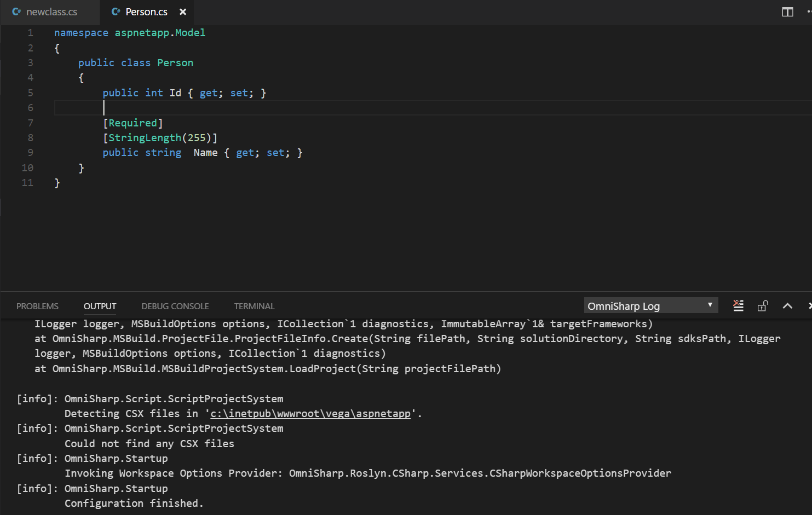Click the 'aspnetapp' namespace identifier
Viewport: 812px width, 515px height.
point(142,33)
